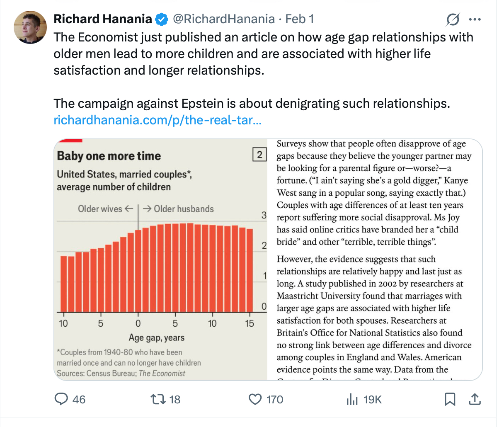Click the blue verified badge
The height and width of the screenshot is (427, 504).
(x=162, y=19)
